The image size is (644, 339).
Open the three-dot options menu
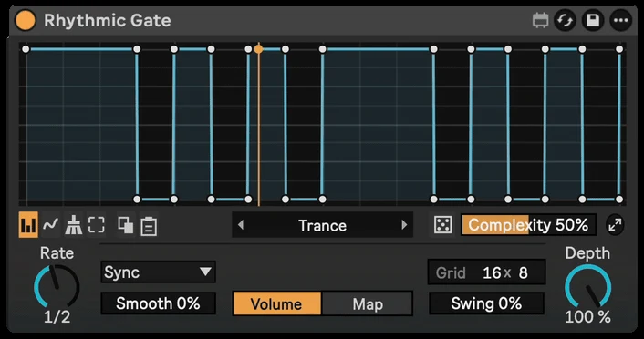point(620,20)
